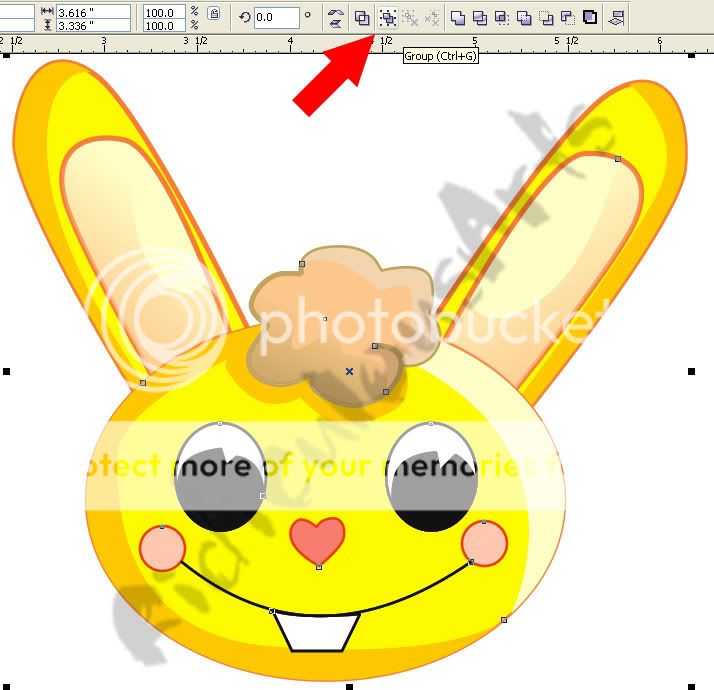This screenshot has height=690, width=714.
Task: Click the angle of rotation field
Action: coord(276,17)
